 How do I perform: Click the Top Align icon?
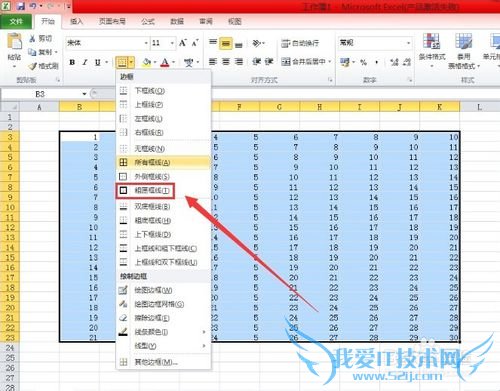[x=212, y=43]
